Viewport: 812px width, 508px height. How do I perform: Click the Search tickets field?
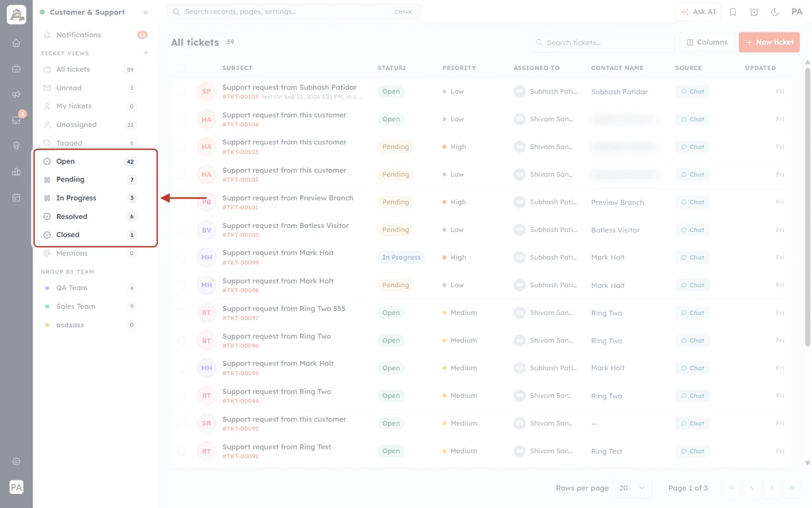pos(602,42)
